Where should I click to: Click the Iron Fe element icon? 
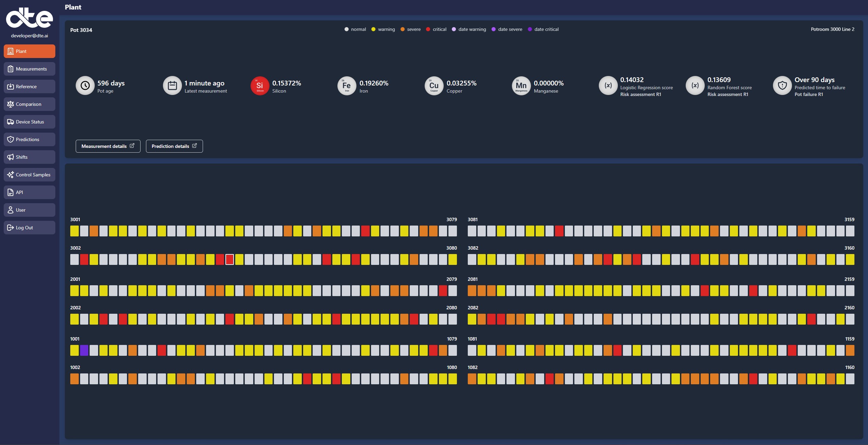pyautogui.click(x=347, y=86)
